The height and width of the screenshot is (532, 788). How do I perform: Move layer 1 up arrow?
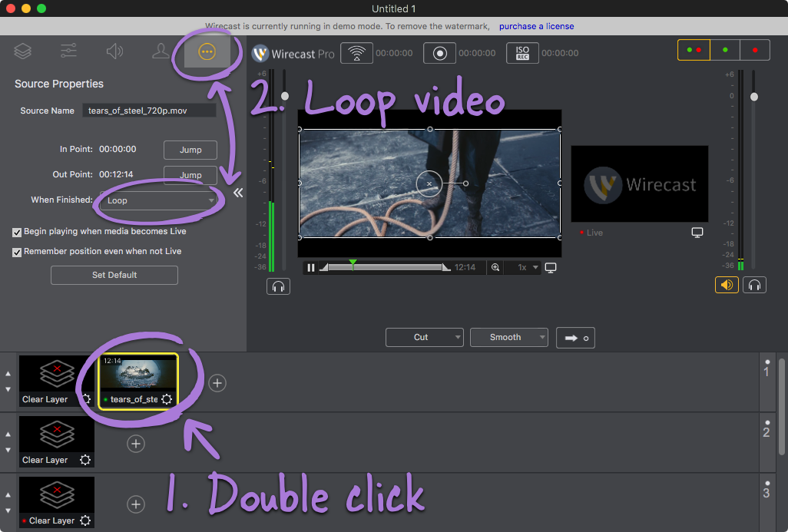[8, 374]
